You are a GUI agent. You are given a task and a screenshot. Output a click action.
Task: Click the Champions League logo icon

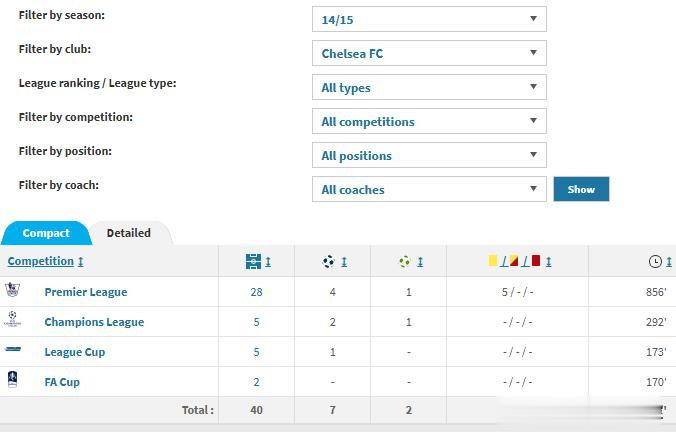tap(12, 321)
